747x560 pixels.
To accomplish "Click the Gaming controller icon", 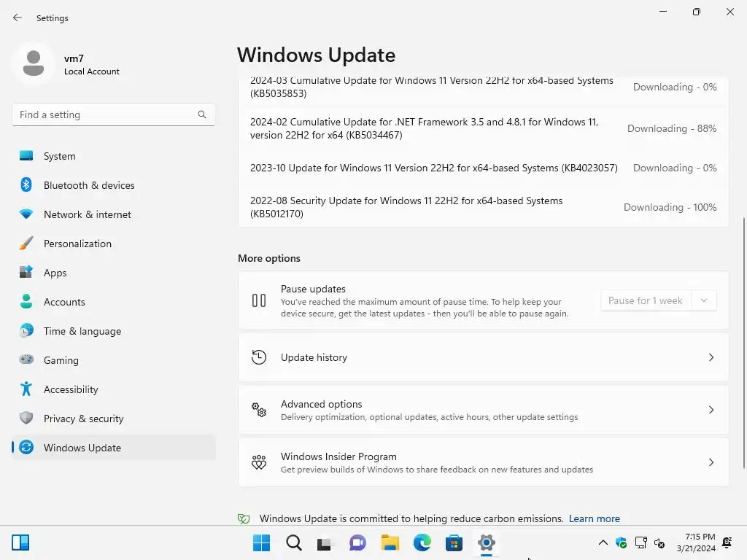I will pos(26,359).
